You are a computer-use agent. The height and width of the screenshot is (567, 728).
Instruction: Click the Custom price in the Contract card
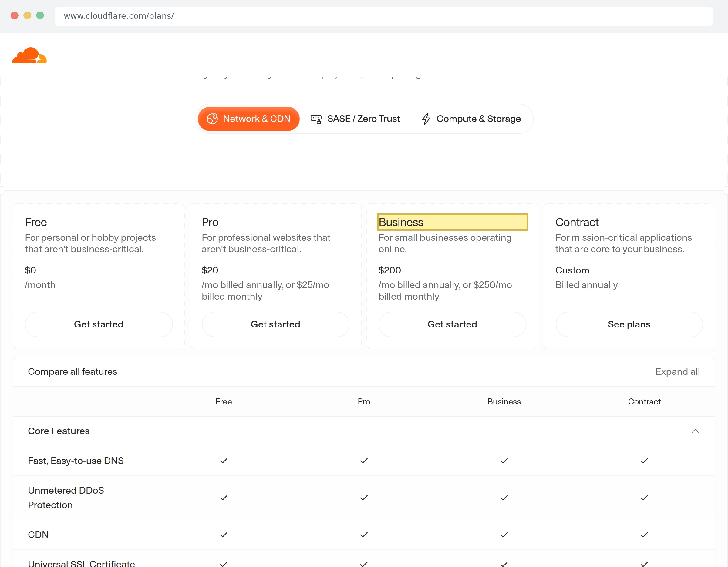[x=572, y=270]
